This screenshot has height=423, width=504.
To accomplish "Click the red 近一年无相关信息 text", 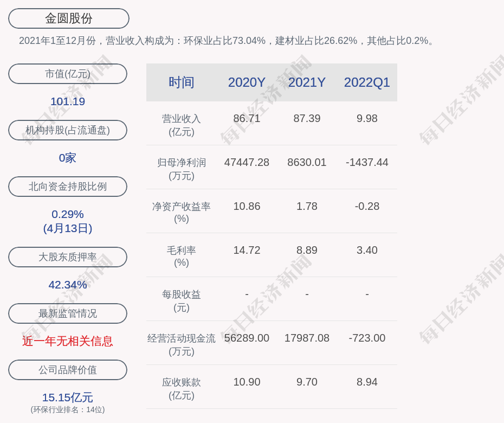I will tap(68, 341).
